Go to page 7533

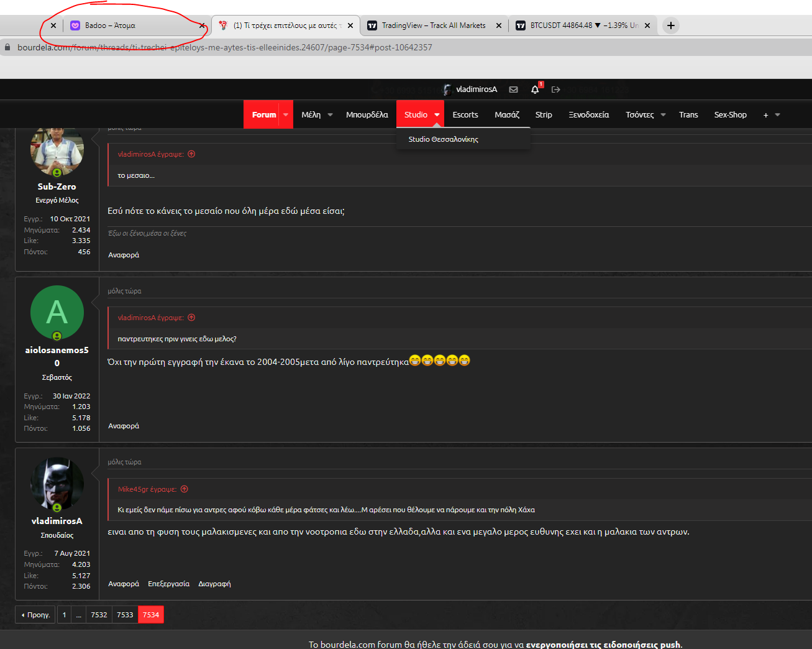(125, 615)
